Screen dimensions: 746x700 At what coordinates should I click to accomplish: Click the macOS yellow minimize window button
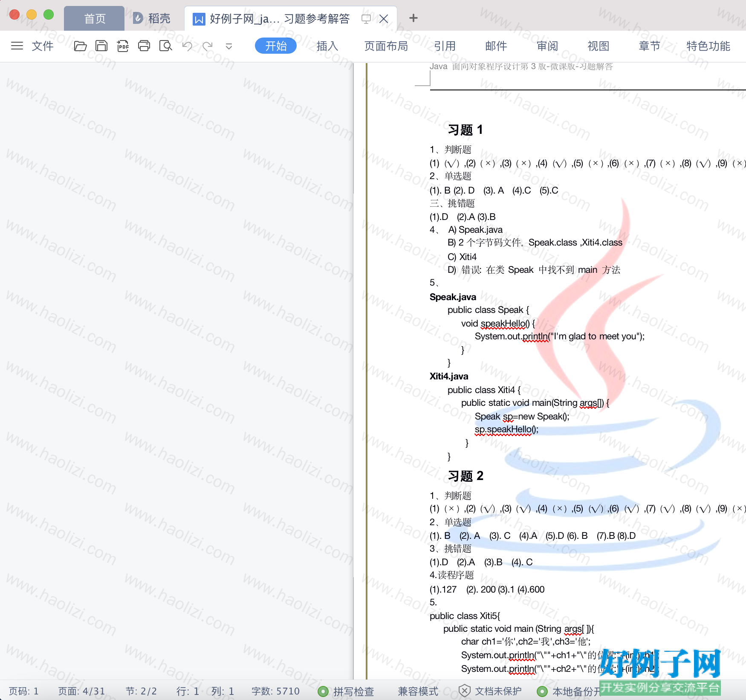pyautogui.click(x=32, y=14)
